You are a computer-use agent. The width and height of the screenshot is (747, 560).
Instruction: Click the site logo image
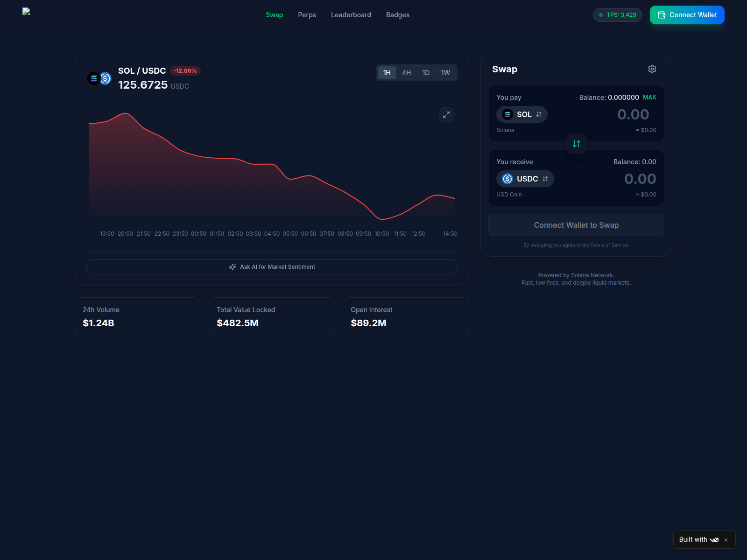pyautogui.click(x=26, y=11)
